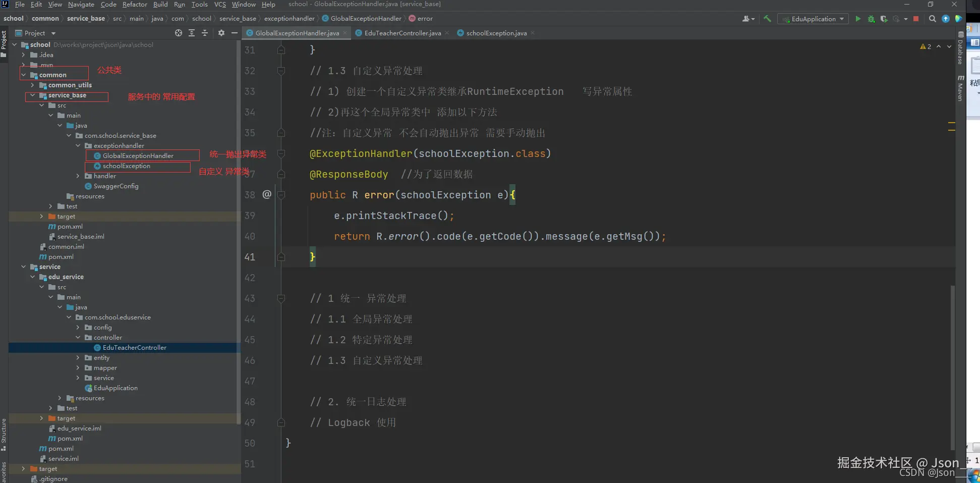Hide the Project tool window

pyautogui.click(x=235, y=33)
